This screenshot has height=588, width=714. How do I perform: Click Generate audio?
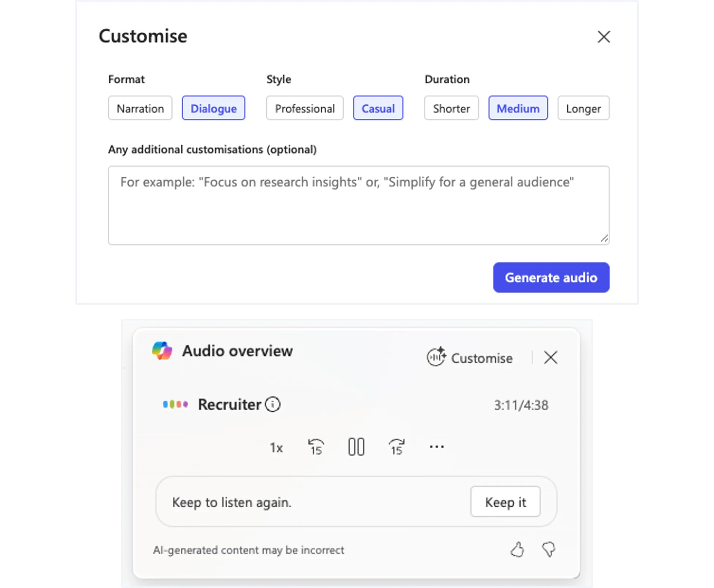coord(551,277)
